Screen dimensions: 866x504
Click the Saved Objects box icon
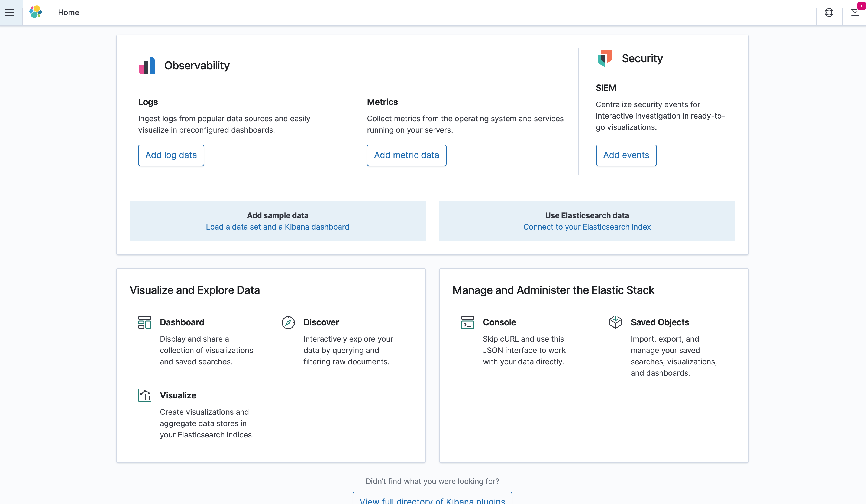615,322
